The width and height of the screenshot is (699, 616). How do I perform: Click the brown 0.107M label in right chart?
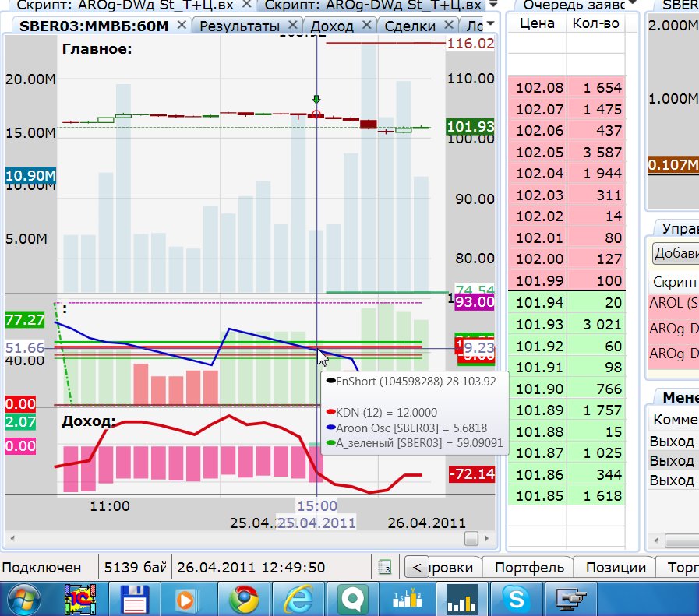point(673,165)
